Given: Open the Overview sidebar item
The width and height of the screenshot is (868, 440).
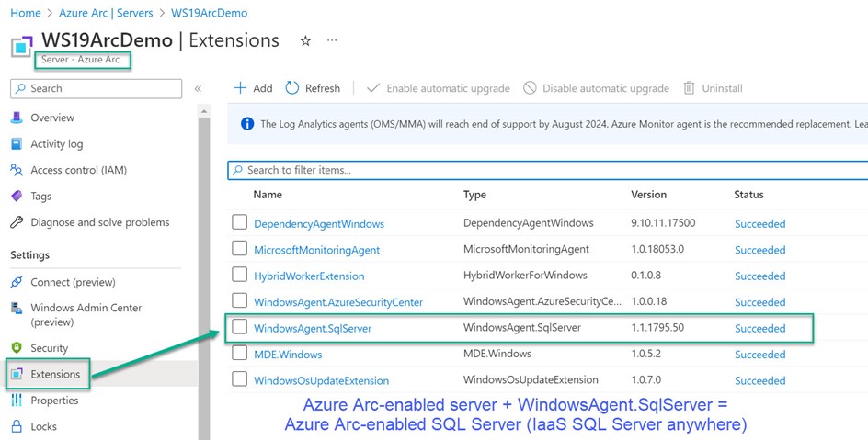Looking at the screenshot, I should [52, 118].
